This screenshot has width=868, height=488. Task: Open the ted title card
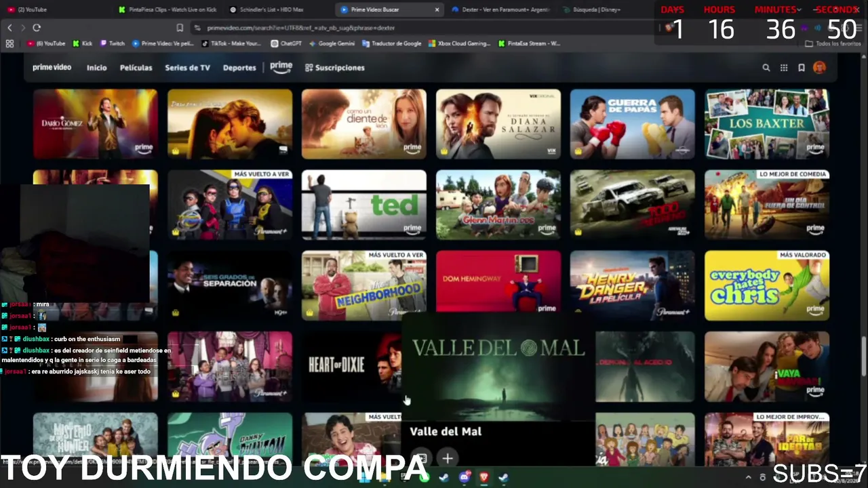pyautogui.click(x=364, y=205)
